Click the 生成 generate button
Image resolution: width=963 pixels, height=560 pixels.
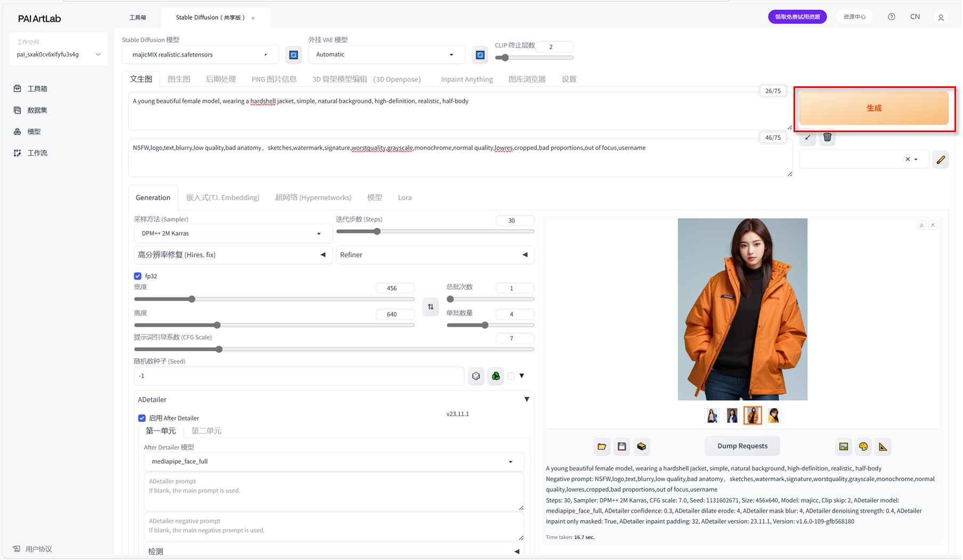tap(873, 108)
